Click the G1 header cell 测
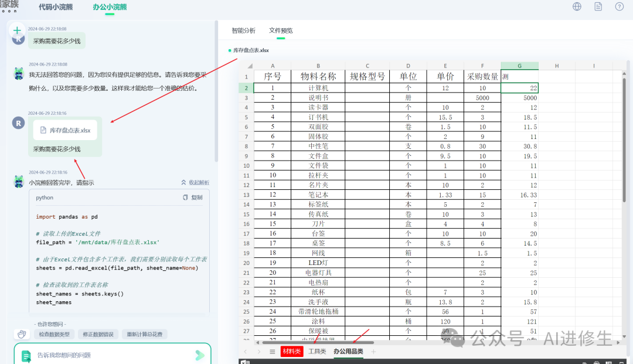Image resolution: width=633 pixels, height=364 pixels. [519, 76]
